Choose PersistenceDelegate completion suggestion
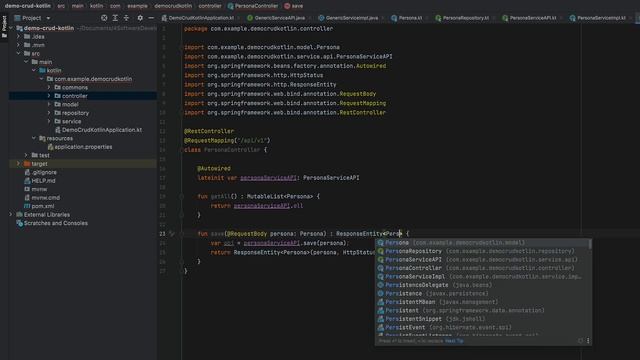640x360 pixels. pos(482,285)
